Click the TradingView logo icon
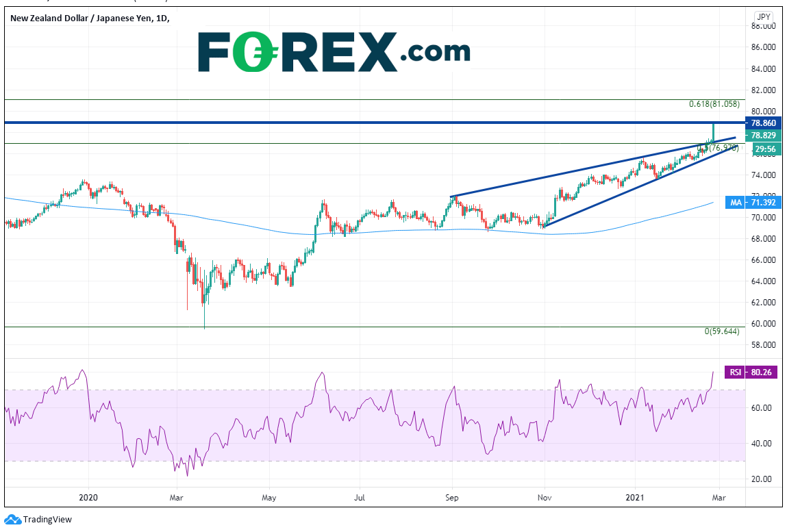 coord(12,520)
